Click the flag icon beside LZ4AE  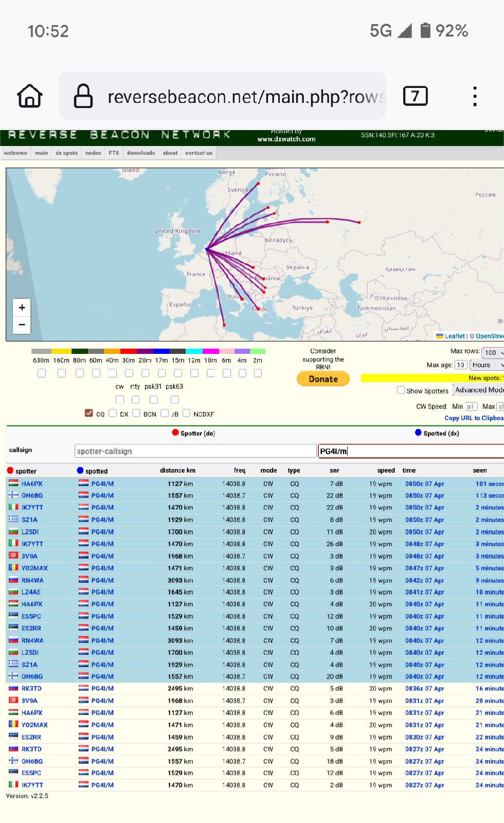click(x=13, y=592)
